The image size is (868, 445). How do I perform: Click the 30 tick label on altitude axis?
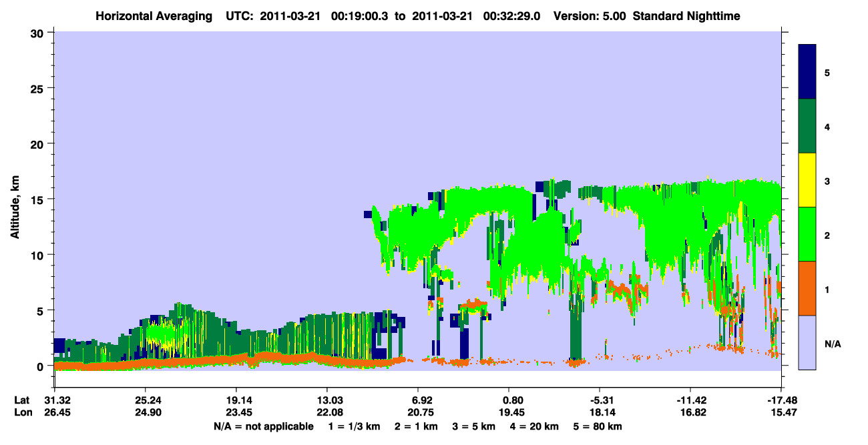click(x=37, y=32)
